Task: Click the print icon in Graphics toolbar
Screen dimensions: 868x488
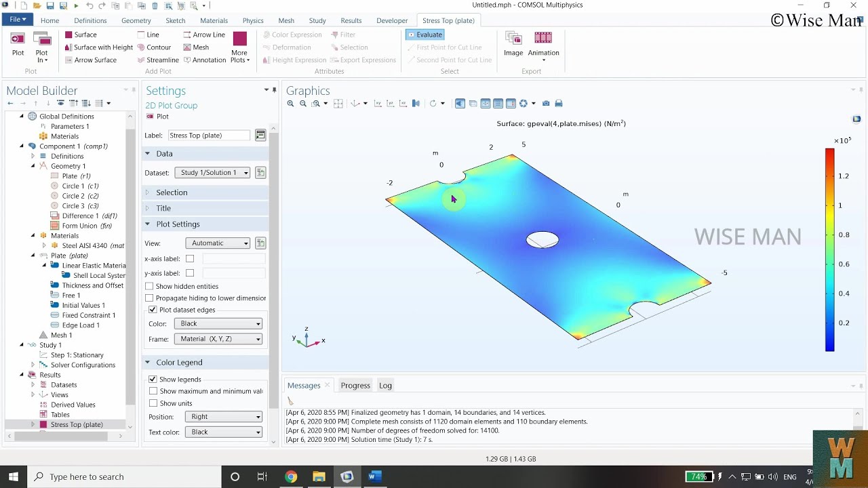Action: [x=559, y=104]
